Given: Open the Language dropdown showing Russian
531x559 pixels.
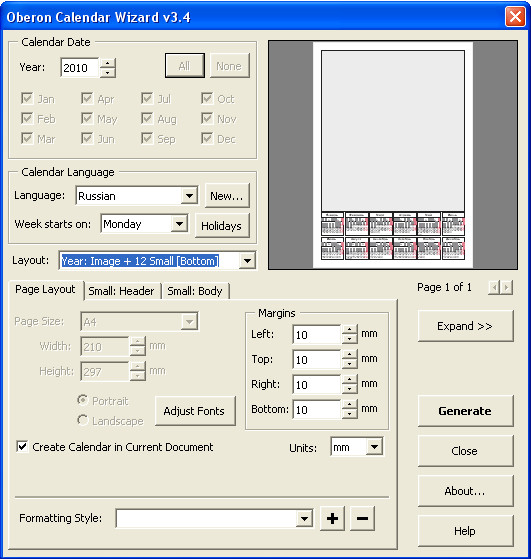Looking at the screenshot, I should click(x=189, y=195).
